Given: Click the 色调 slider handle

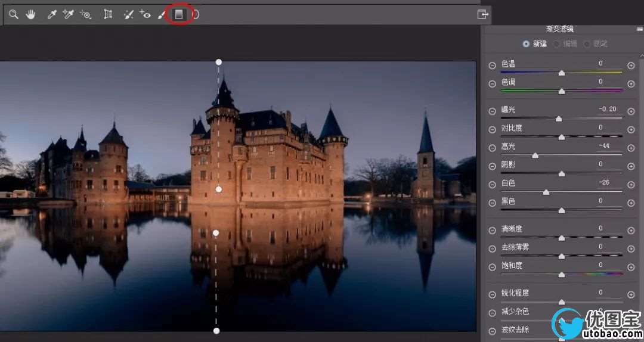Looking at the screenshot, I should tap(562, 91).
